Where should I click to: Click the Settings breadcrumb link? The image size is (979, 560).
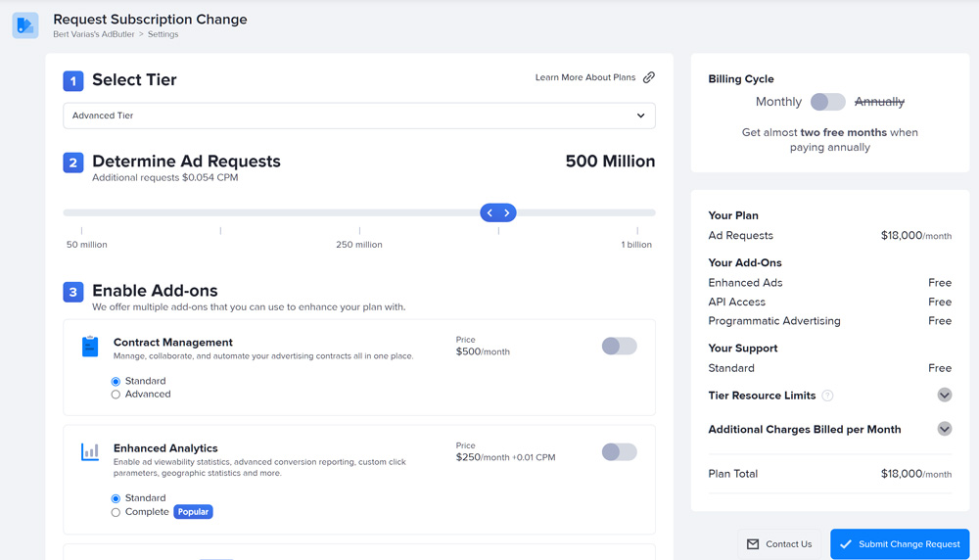pos(163,34)
